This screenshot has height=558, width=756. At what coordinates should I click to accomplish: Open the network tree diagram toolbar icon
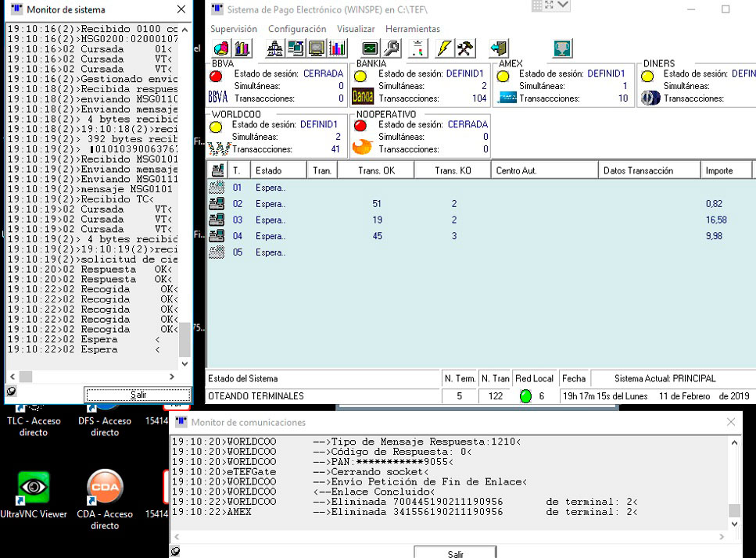pos(275,48)
